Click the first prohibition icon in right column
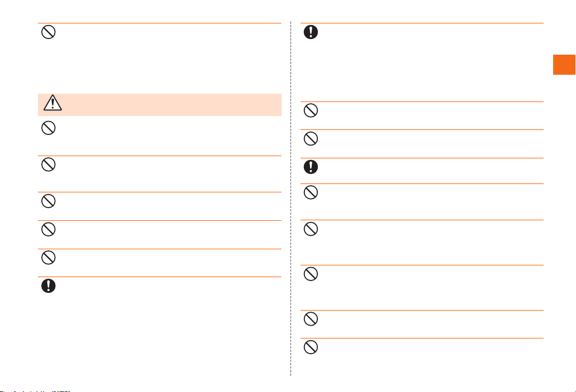This screenshot has height=392, width=576. pos(311,110)
